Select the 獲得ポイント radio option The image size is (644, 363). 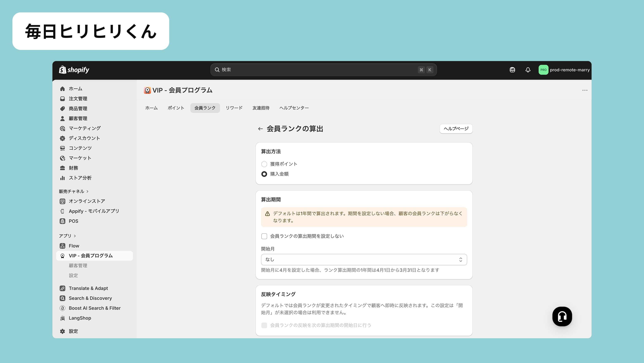click(x=264, y=164)
